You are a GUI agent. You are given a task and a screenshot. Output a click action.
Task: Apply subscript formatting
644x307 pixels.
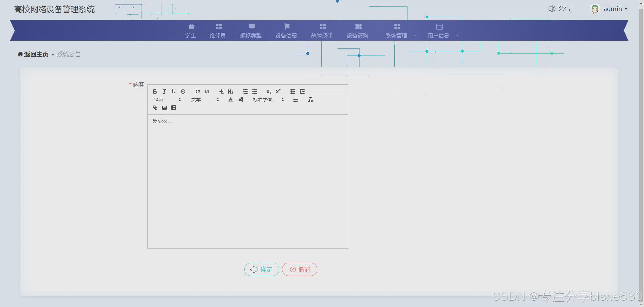click(269, 91)
